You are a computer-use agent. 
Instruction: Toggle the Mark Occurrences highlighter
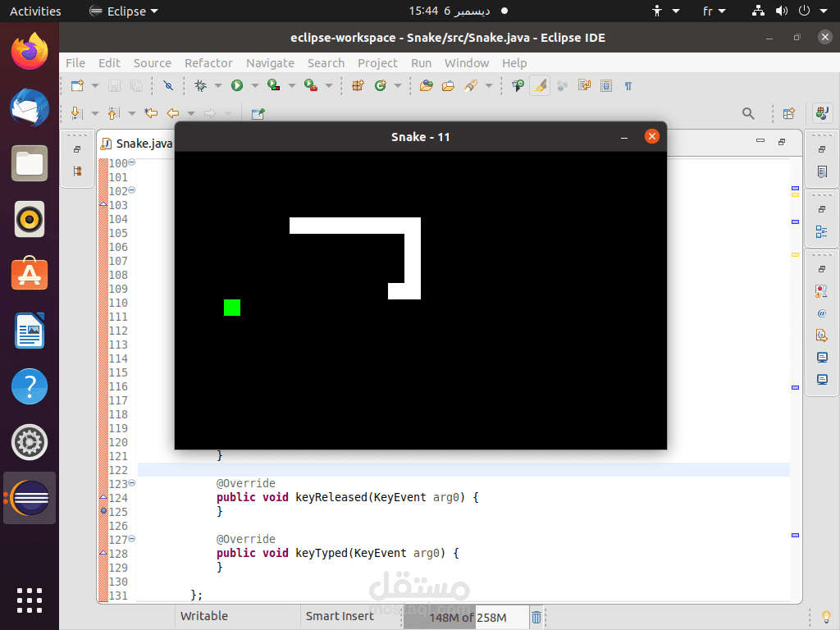point(540,85)
